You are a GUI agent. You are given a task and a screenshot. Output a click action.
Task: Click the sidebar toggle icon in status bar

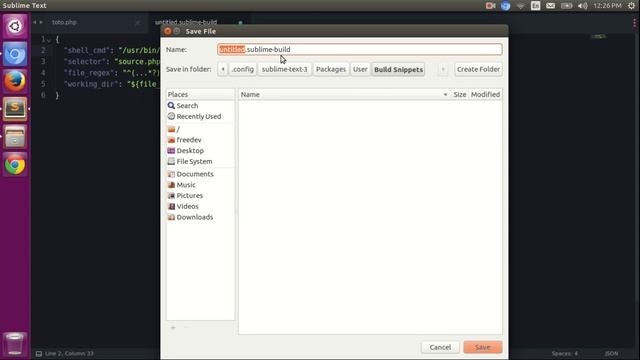39,354
